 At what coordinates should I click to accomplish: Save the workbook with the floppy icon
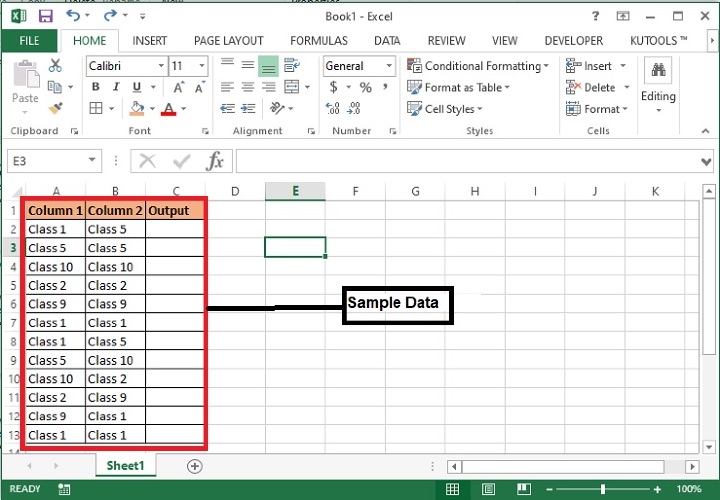point(45,17)
